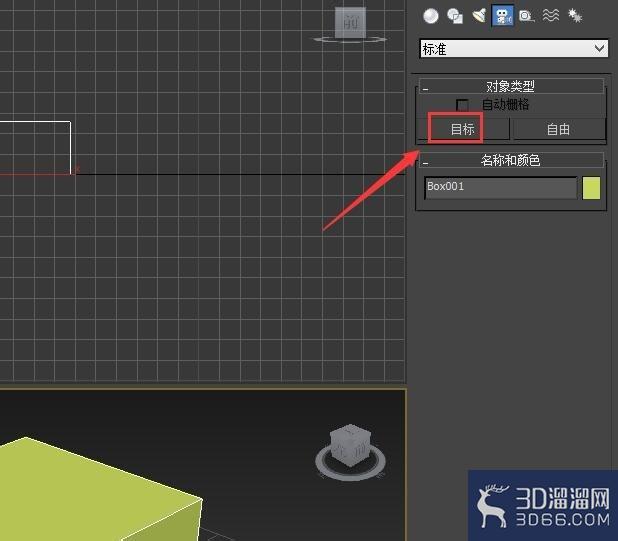Click the 自由 camera button
Image resolution: width=618 pixels, height=541 pixels.
558,129
